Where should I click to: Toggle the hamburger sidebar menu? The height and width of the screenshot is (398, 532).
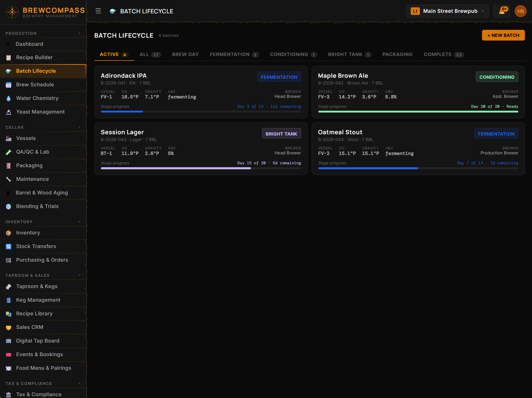coord(98,11)
